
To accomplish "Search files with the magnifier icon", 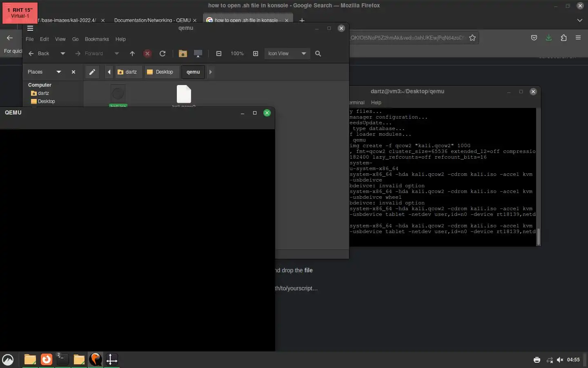I will pos(318,54).
